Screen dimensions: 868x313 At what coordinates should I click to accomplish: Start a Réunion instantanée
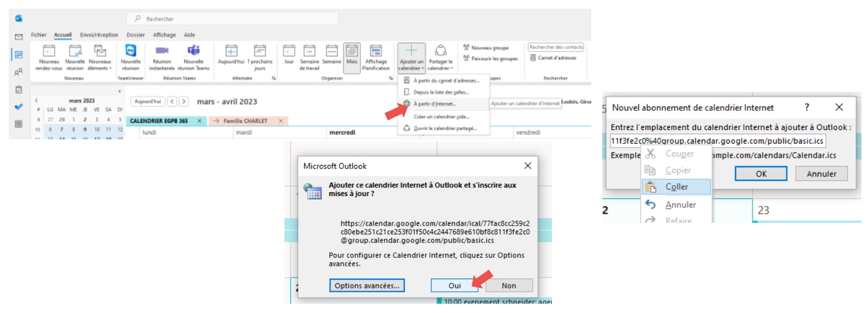pos(162,57)
